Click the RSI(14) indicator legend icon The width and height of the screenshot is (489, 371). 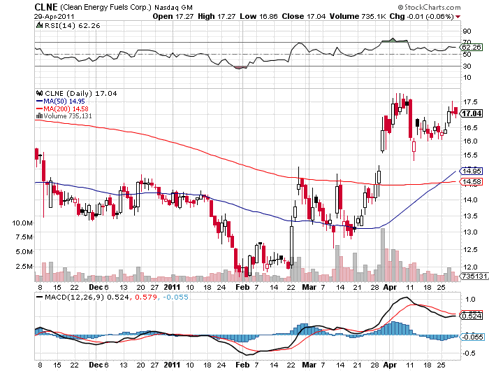pyautogui.click(x=39, y=25)
